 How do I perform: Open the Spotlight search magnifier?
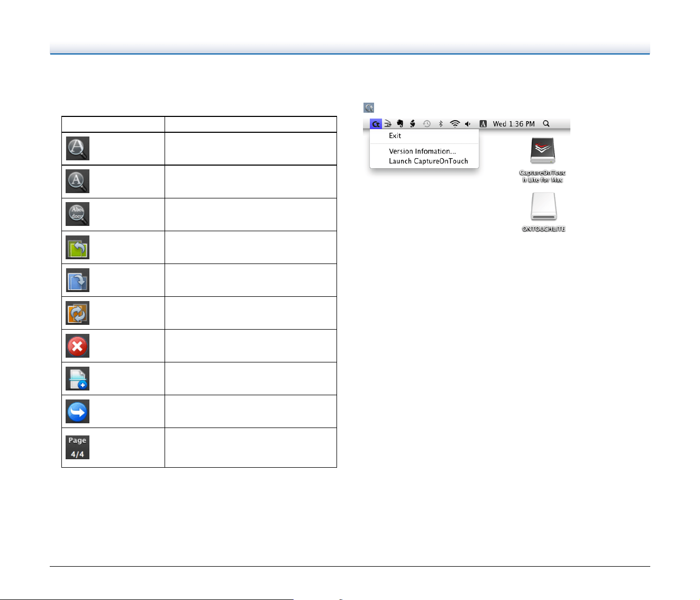pos(546,124)
